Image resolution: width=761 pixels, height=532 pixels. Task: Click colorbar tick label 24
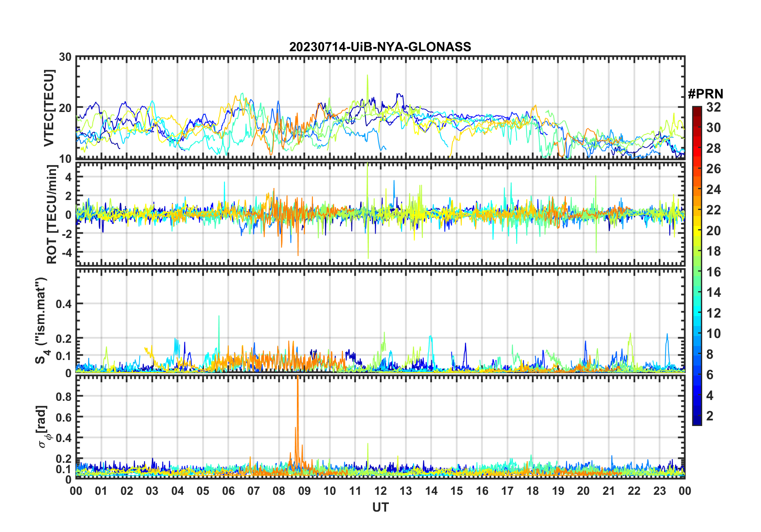(x=713, y=190)
